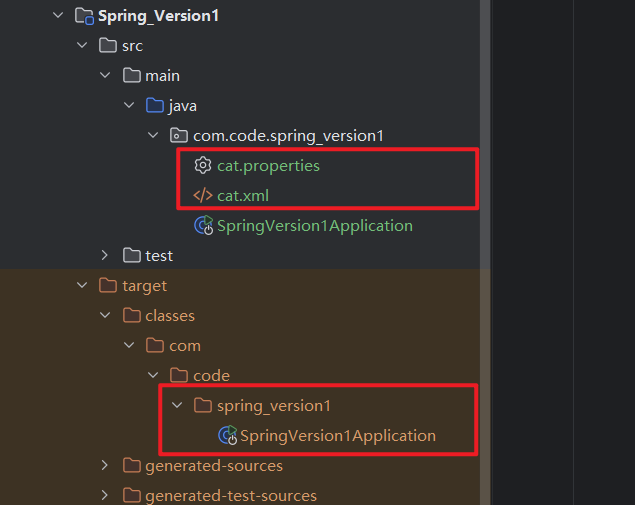
Task: Select the src folder label
Action: [x=132, y=46]
